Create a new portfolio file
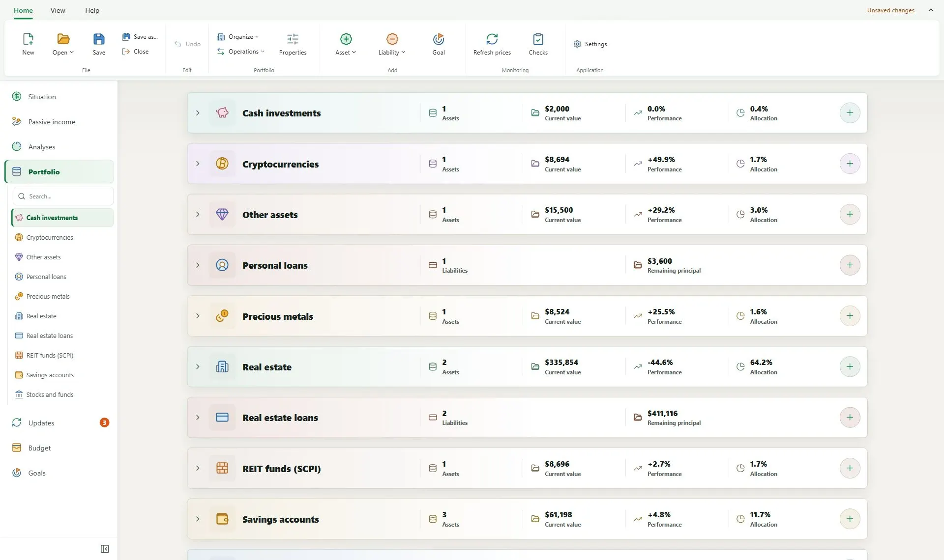Viewport: 944px width, 560px height. click(x=28, y=44)
